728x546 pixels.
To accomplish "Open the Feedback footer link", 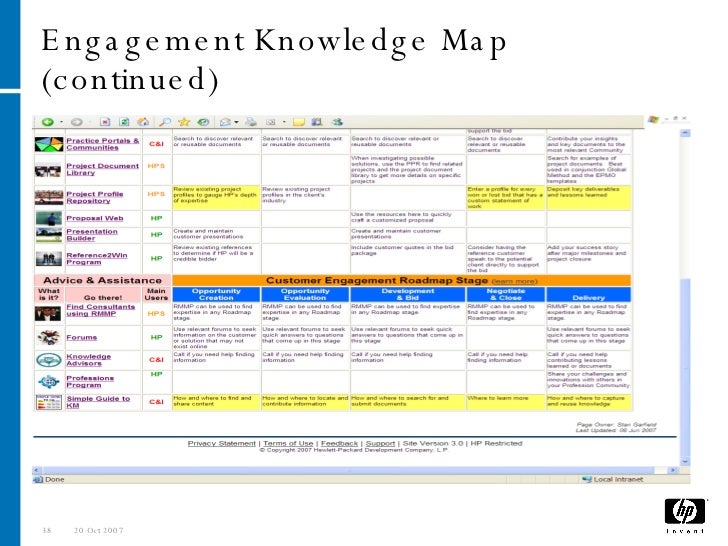I will pyautogui.click(x=339, y=443).
